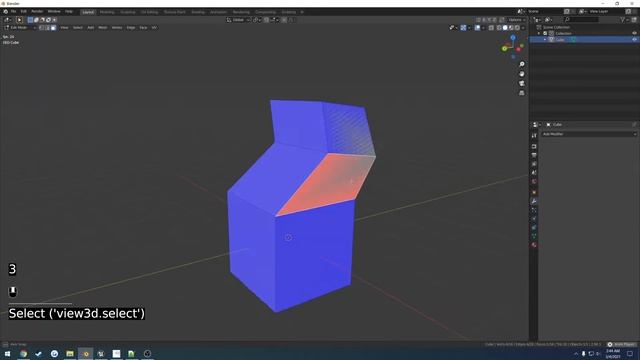640x360 pixels.
Task: Hide Collection in viewport with eye icon
Action: click(x=634, y=33)
